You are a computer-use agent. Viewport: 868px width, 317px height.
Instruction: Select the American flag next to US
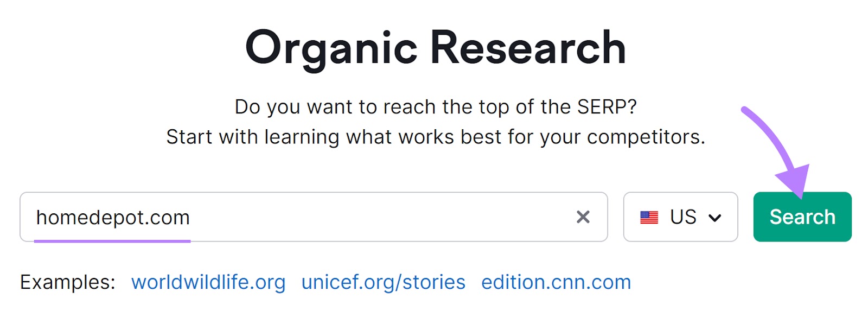[649, 217]
